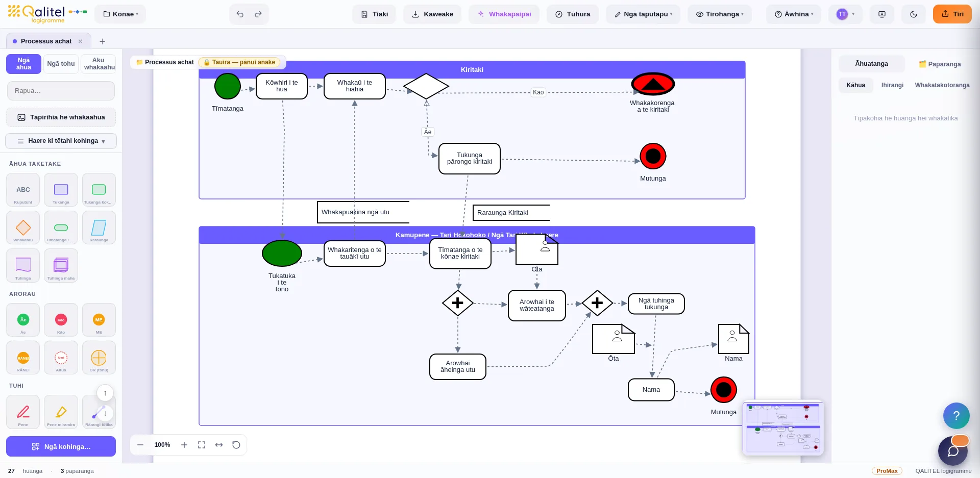
Task: Click the Tauira — pānui anake badge
Action: point(239,62)
